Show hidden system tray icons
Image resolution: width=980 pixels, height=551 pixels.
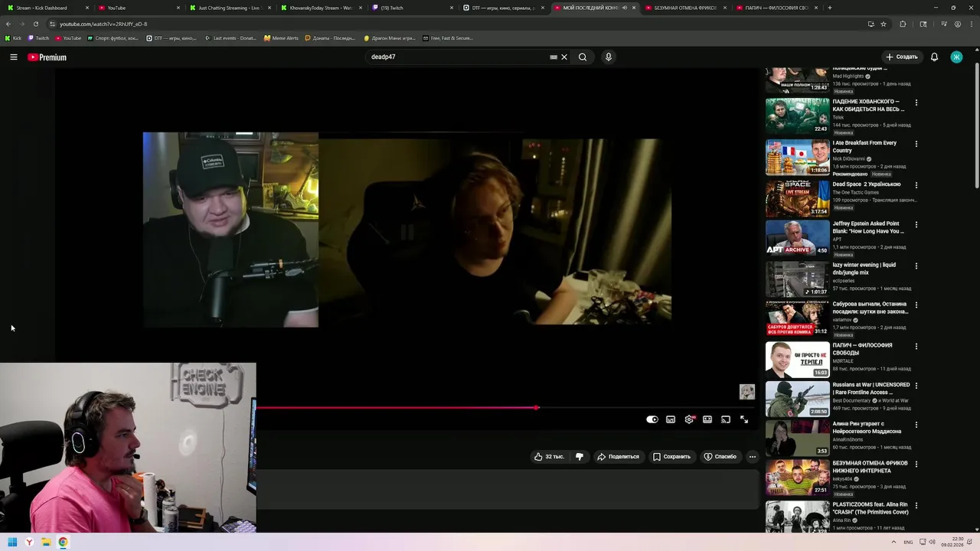click(893, 543)
